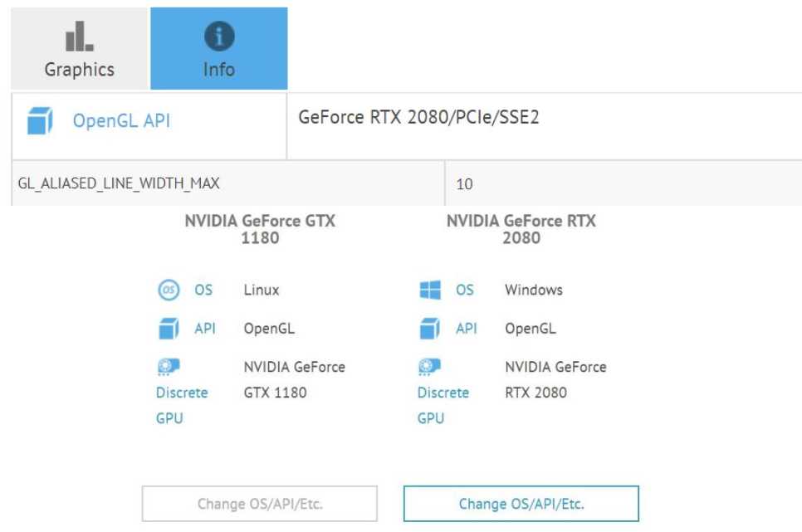Screen dimensions: 802x532
Task: Click the API label in RTX 2080 column
Action: (466, 329)
